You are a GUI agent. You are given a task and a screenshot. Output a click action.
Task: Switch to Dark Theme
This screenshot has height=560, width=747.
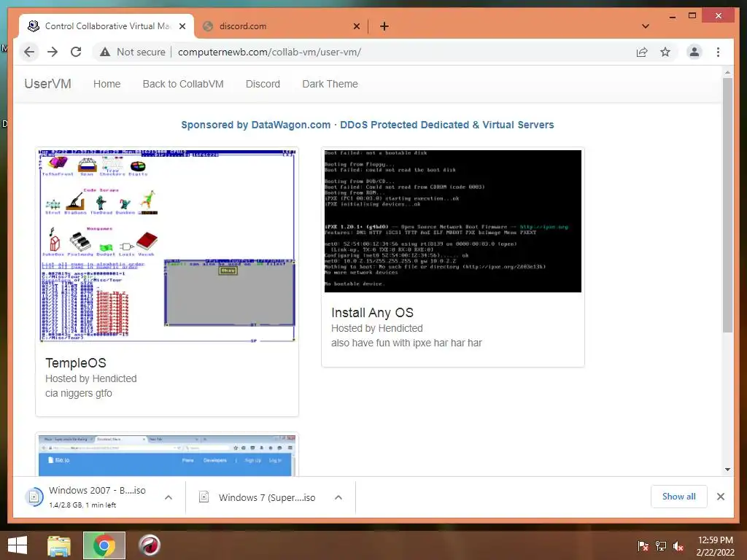coord(330,84)
